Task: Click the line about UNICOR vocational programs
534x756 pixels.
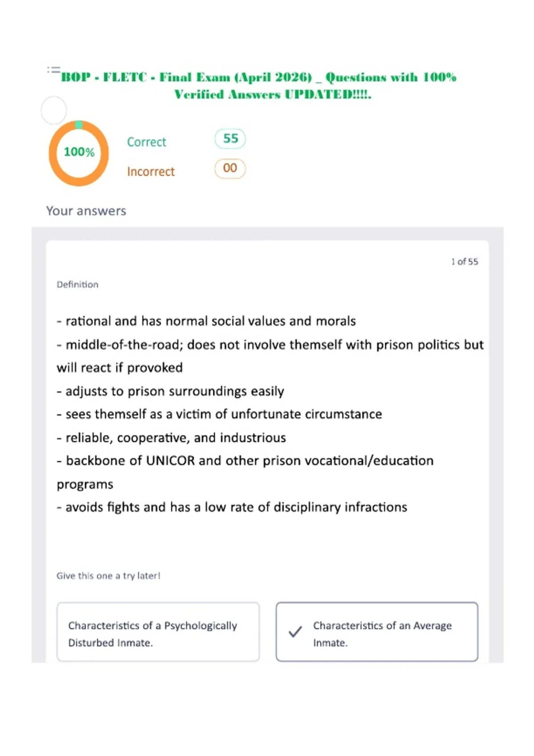Action: pyautogui.click(x=245, y=472)
